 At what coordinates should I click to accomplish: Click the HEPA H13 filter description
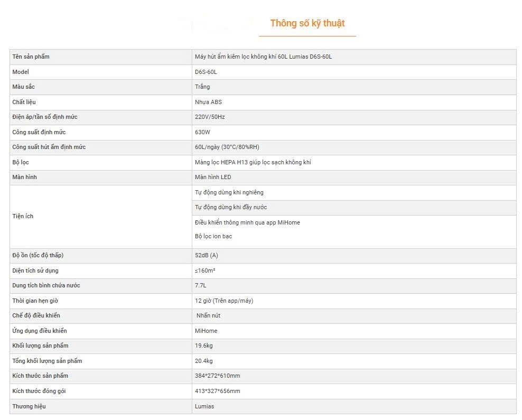(253, 162)
